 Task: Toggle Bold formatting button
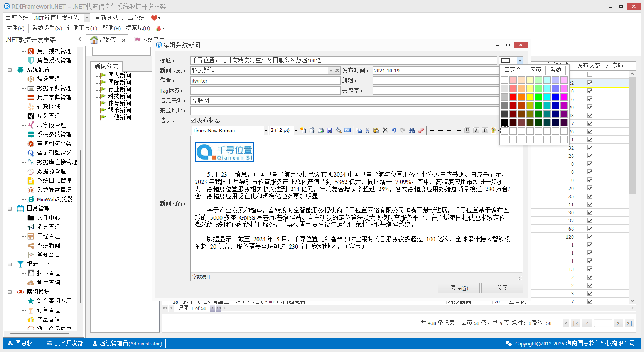click(485, 131)
